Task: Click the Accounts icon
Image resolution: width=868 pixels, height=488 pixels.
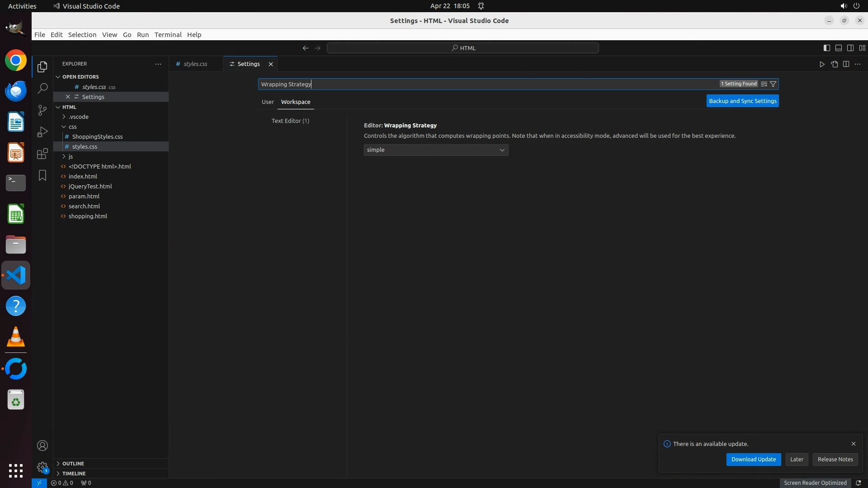Action: click(x=42, y=446)
